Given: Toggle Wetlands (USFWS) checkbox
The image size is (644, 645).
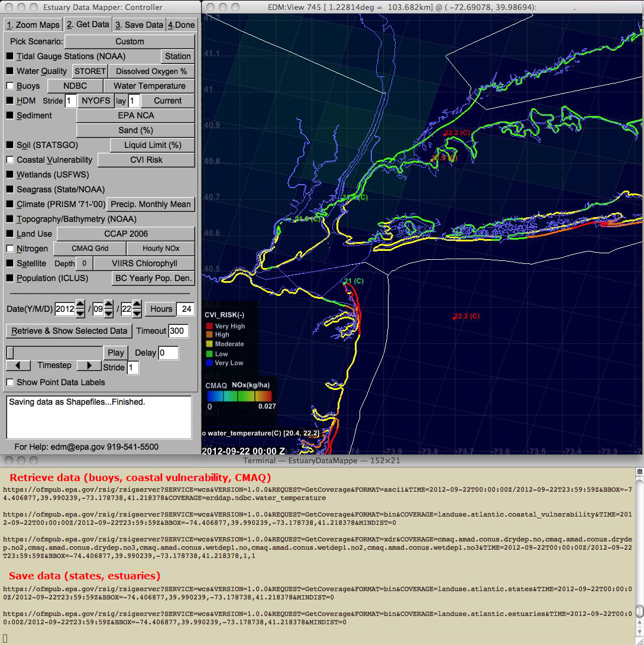Looking at the screenshot, I should (x=10, y=175).
